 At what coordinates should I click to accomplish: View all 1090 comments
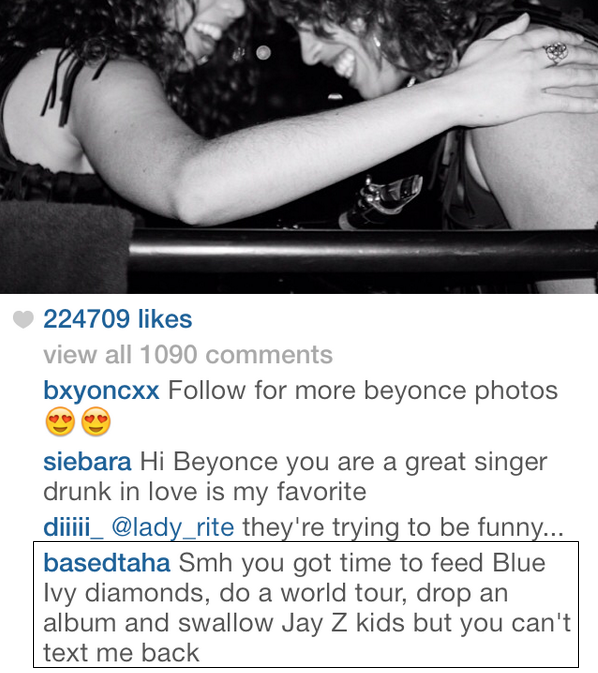188,355
